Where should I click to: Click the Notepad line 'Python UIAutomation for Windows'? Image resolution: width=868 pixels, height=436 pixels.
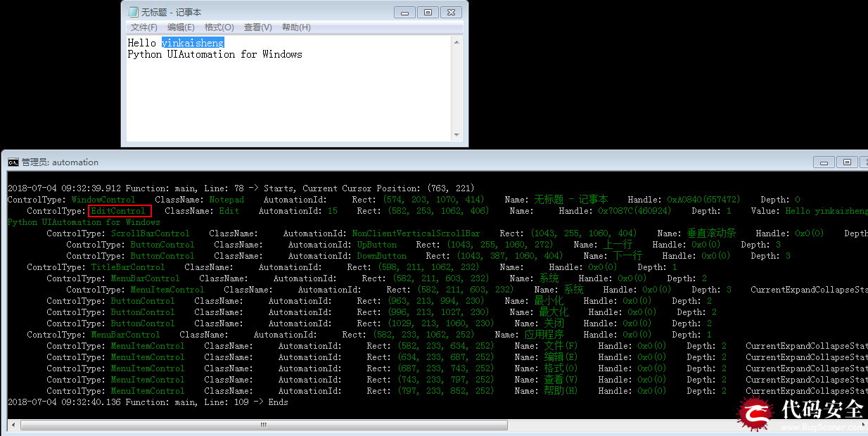click(215, 54)
